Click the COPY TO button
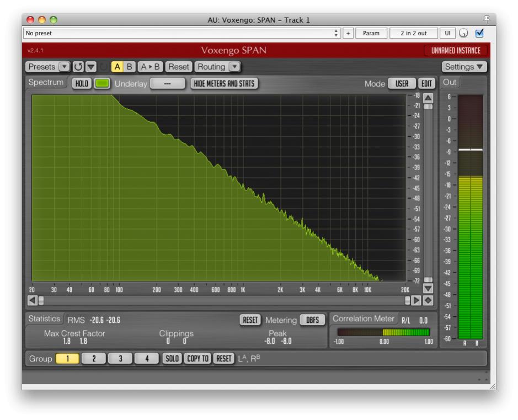 pos(197,359)
